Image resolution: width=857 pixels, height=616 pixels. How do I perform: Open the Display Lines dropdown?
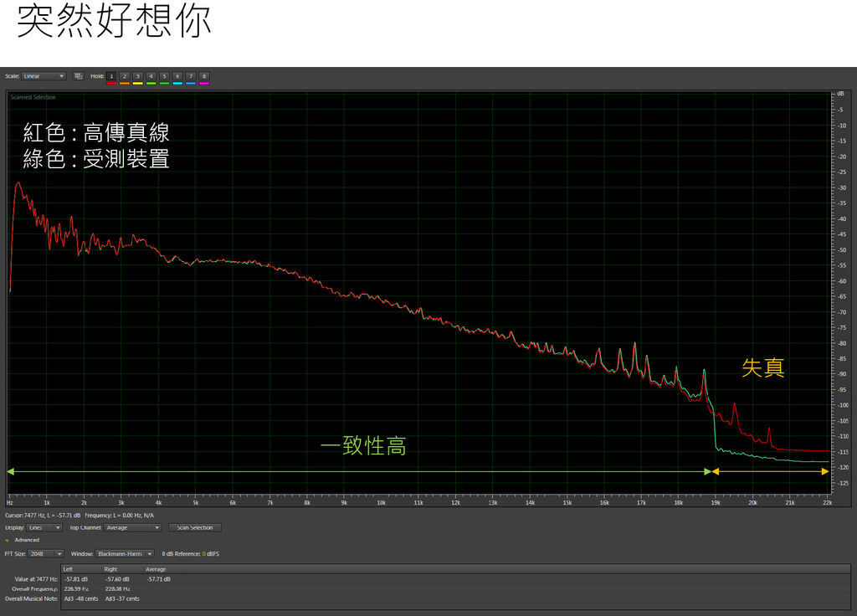[44, 527]
